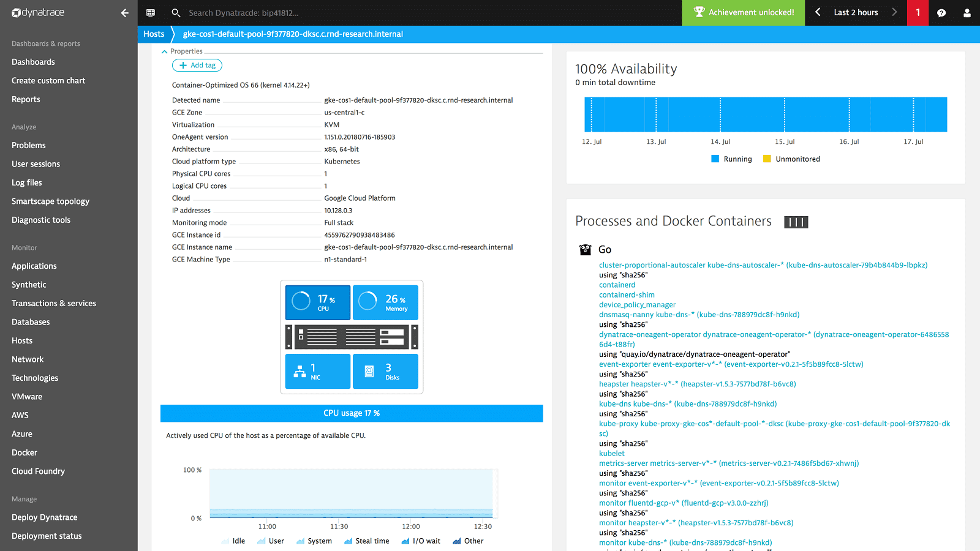Collapse the Properties section
980x551 pixels.
click(182, 51)
